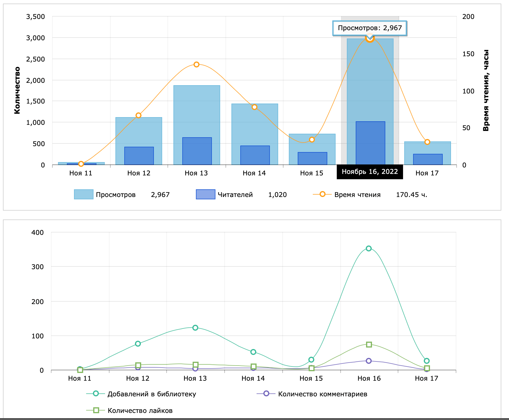Screen dimensions: 509x420
Task: Click the Ноя 17 label on bottom chart axis
Action: [426, 378]
